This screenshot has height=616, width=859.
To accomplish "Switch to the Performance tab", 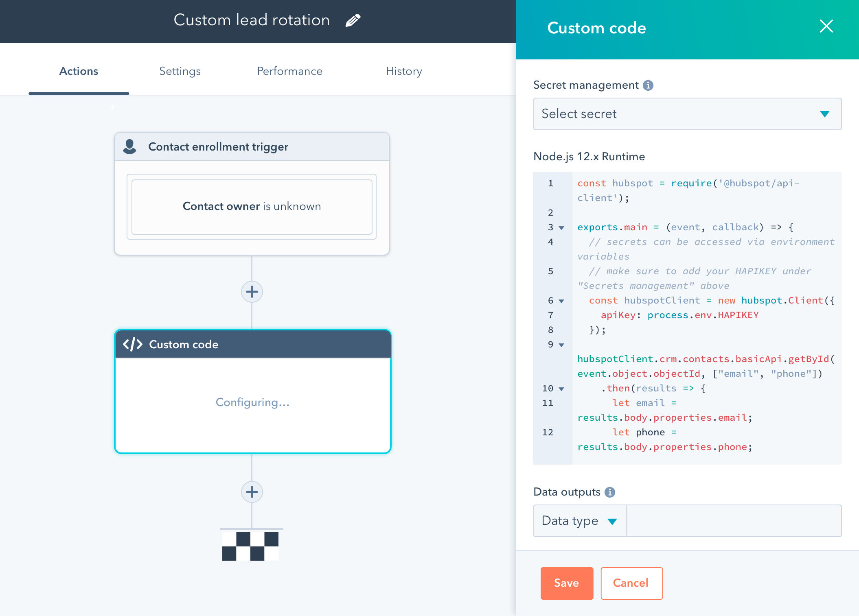I will [289, 71].
